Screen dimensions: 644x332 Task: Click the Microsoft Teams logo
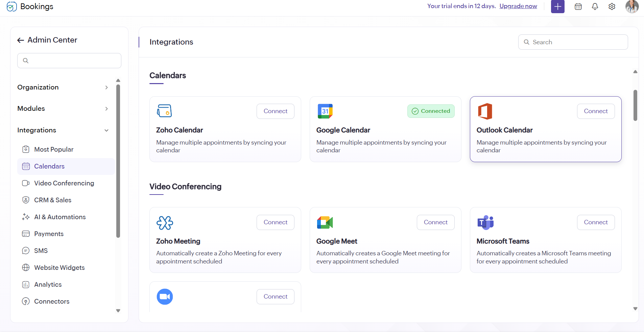485,223
